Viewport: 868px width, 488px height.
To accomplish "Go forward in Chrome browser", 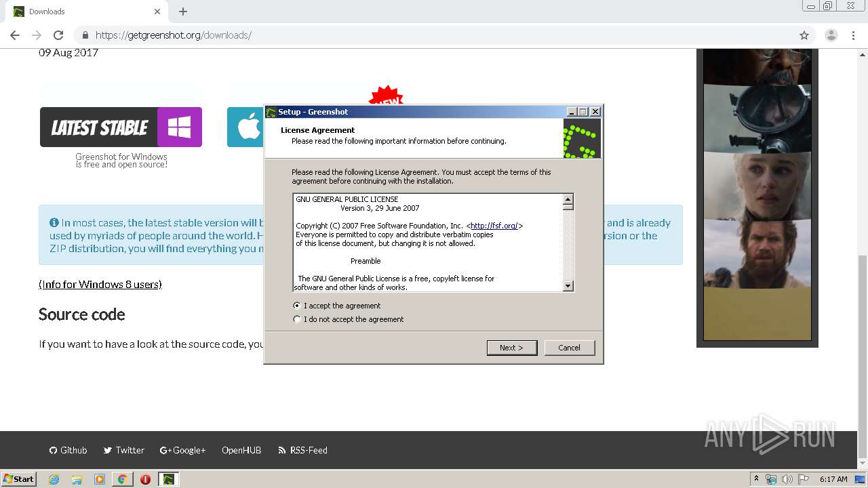I will tap(37, 35).
